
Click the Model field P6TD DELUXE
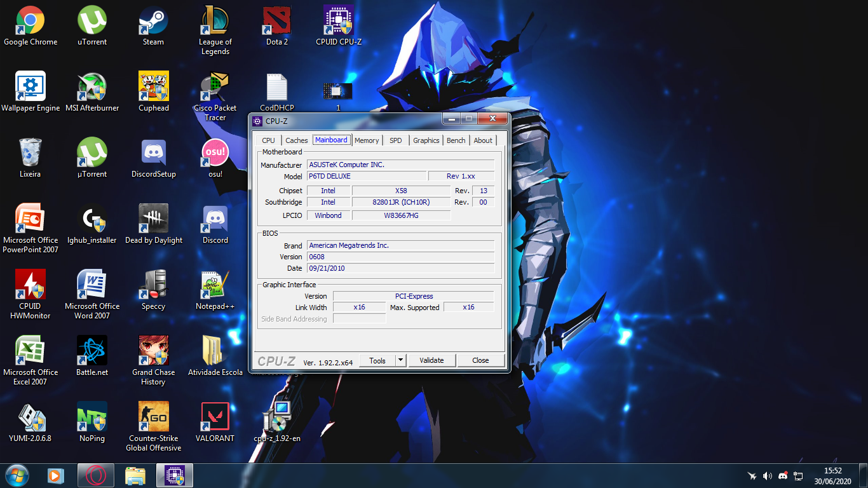point(367,176)
